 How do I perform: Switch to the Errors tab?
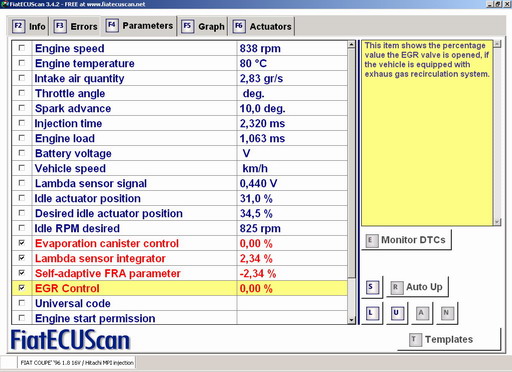click(x=76, y=26)
